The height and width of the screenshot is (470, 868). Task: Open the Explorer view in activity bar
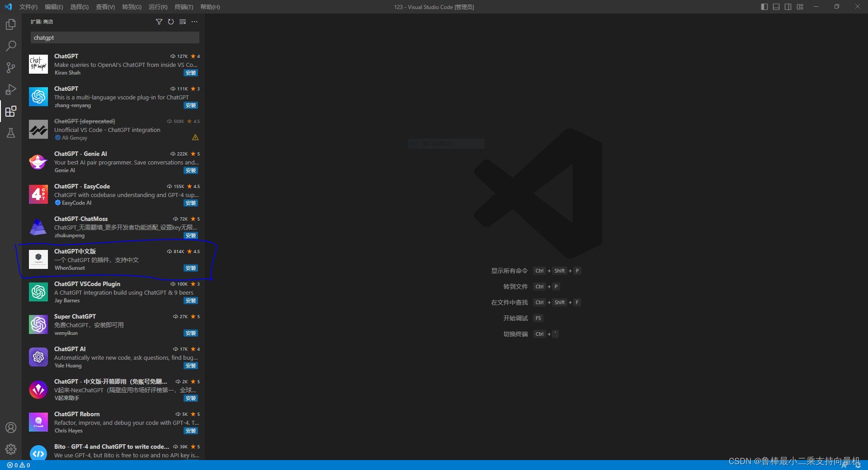[11, 24]
